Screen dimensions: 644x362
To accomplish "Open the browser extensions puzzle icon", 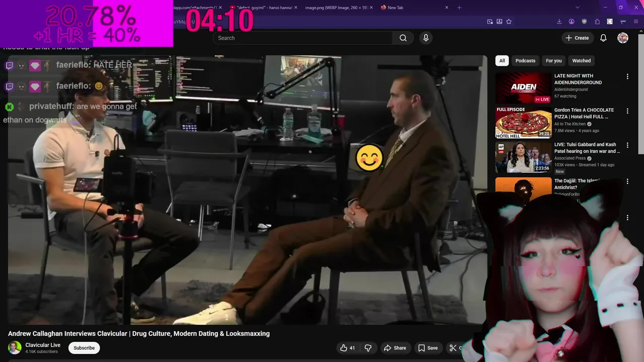I will click(x=597, y=22).
